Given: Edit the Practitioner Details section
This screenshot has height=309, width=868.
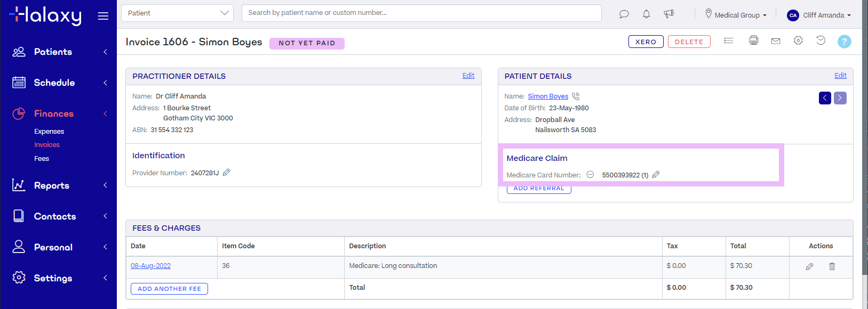Looking at the screenshot, I should [x=468, y=76].
